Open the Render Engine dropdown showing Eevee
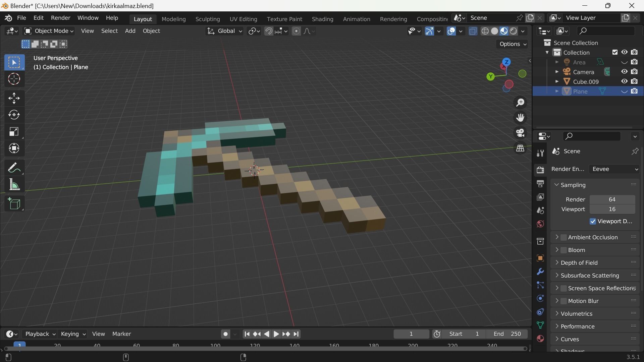 pyautogui.click(x=614, y=169)
